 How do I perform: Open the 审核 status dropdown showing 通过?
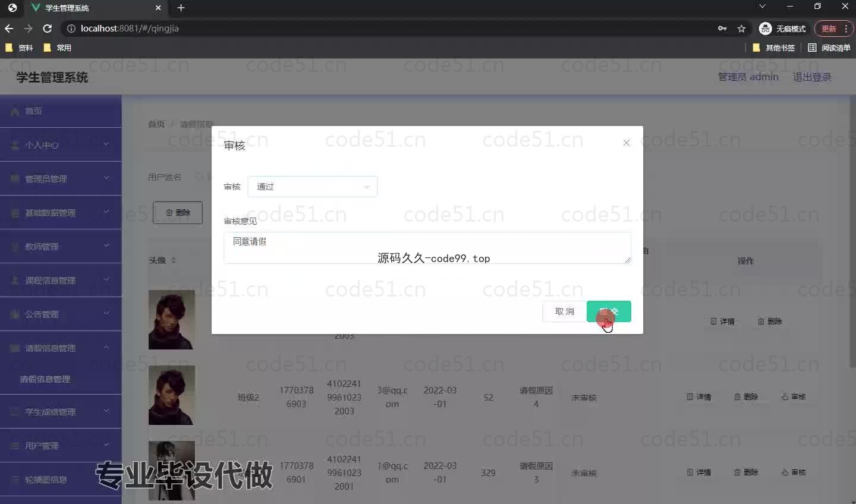click(312, 187)
